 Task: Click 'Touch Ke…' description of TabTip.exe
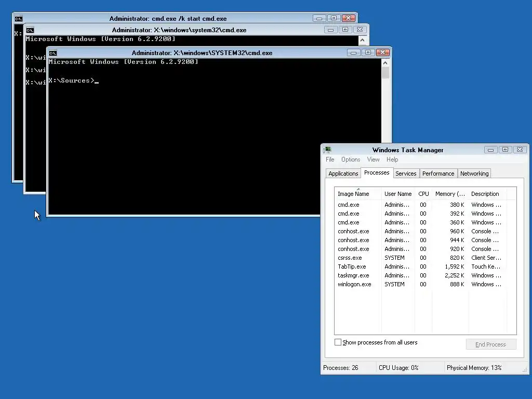(486, 267)
